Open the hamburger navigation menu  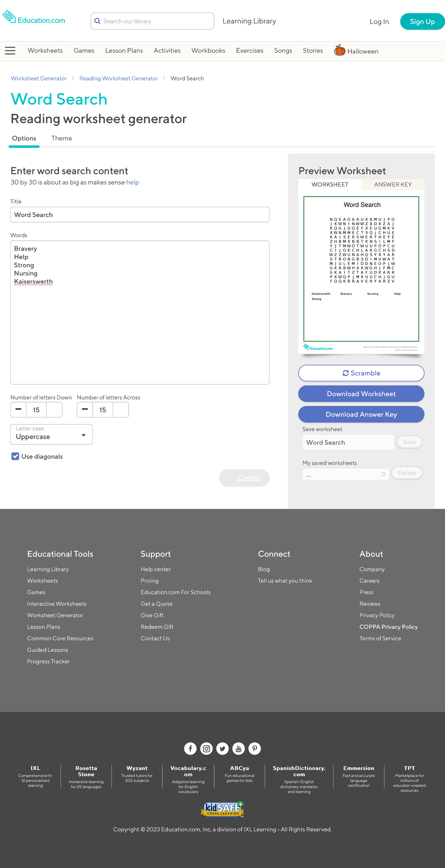[x=10, y=51]
